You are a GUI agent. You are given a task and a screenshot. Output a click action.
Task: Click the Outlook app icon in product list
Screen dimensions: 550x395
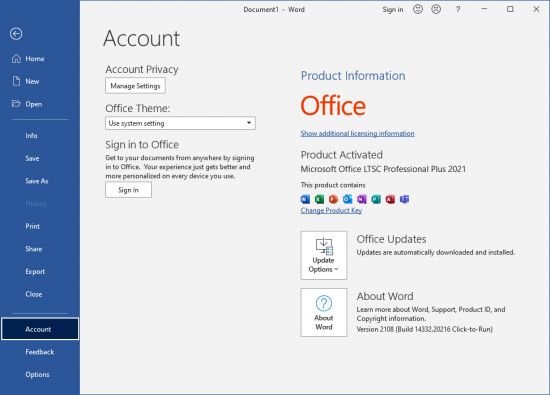(348, 199)
